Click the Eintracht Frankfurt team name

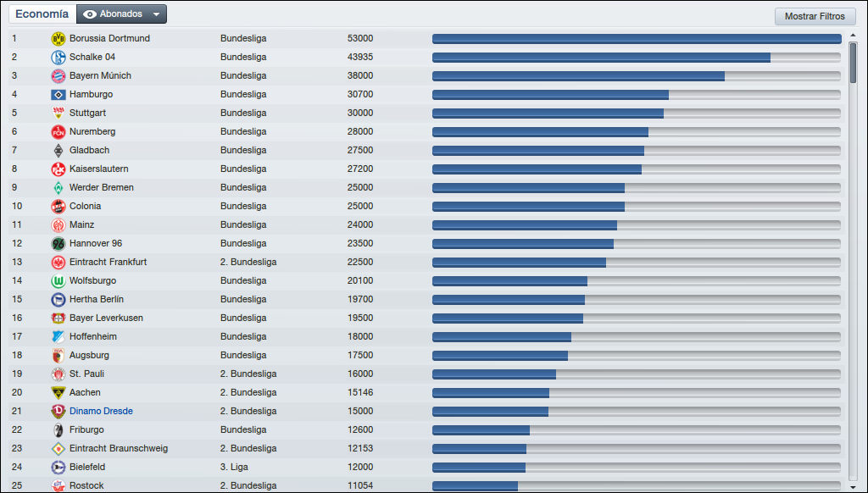click(108, 262)
